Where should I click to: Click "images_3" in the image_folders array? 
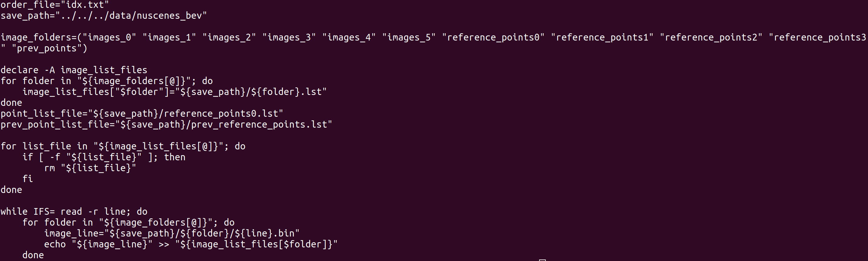(289, 38)
